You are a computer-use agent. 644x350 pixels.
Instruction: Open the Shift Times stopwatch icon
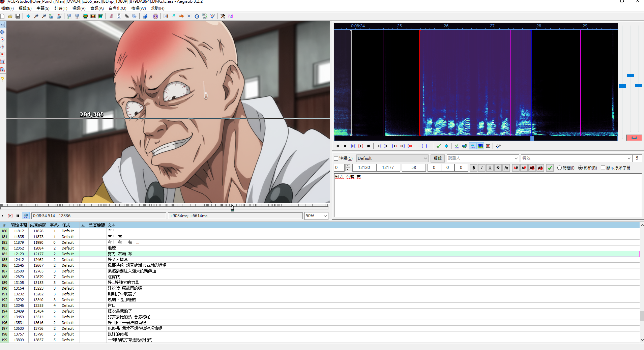(x=197, y=16)
